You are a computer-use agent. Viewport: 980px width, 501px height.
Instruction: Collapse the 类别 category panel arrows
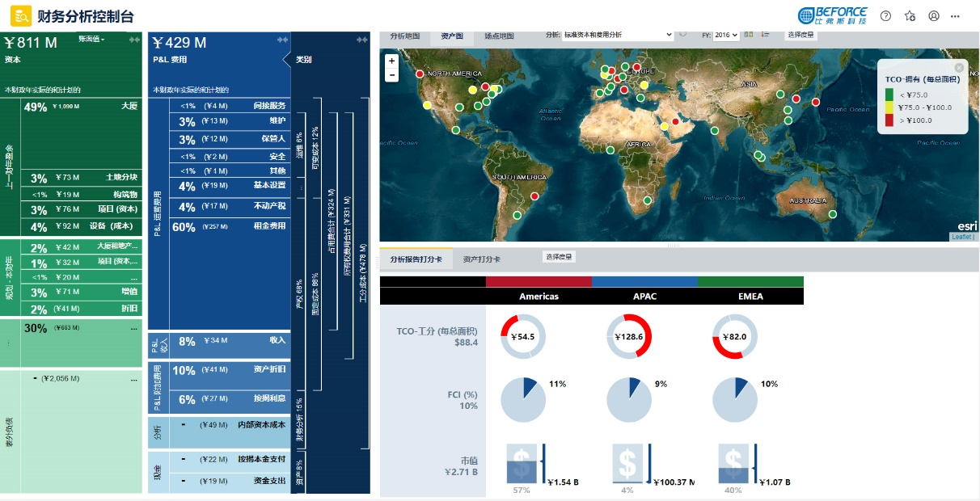pyautogui.click(x=362, y=40)
